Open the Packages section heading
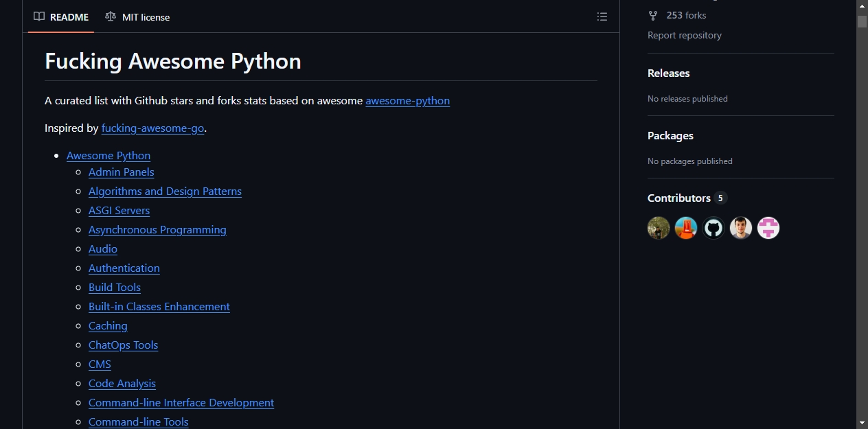This screenshot has height=429, width=868. [670, 136]
